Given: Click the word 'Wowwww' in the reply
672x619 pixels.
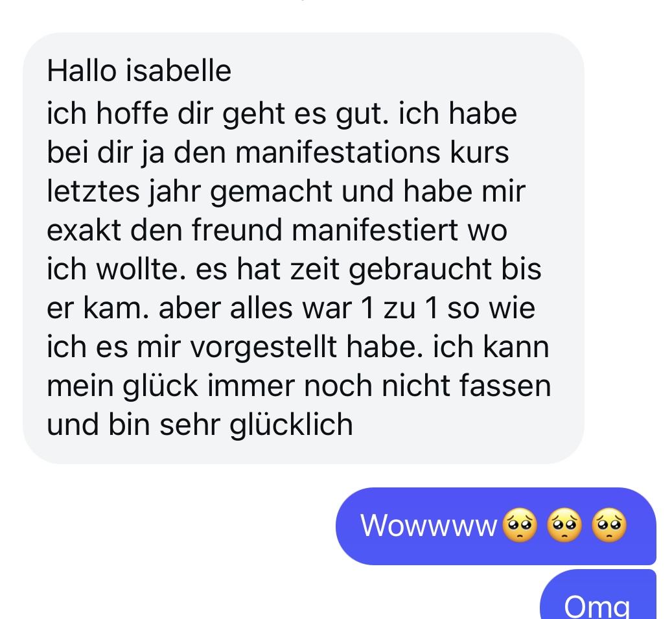Looking at the screenshot, I should point(428,526).
